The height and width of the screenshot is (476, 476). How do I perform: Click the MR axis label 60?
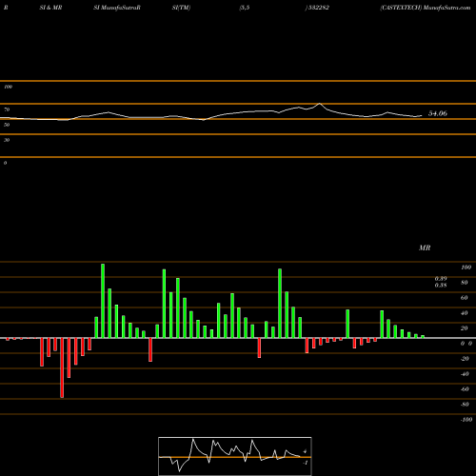[x=465, y=298]
